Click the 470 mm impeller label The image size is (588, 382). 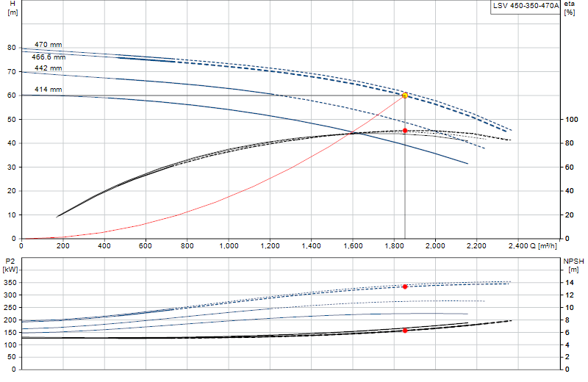tap(49, 45)
